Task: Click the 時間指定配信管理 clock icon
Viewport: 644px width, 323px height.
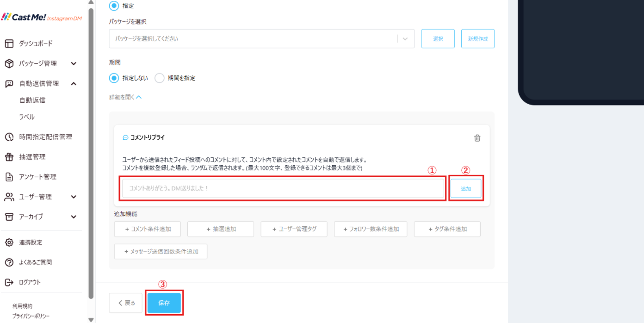Action: pos(9,137)
